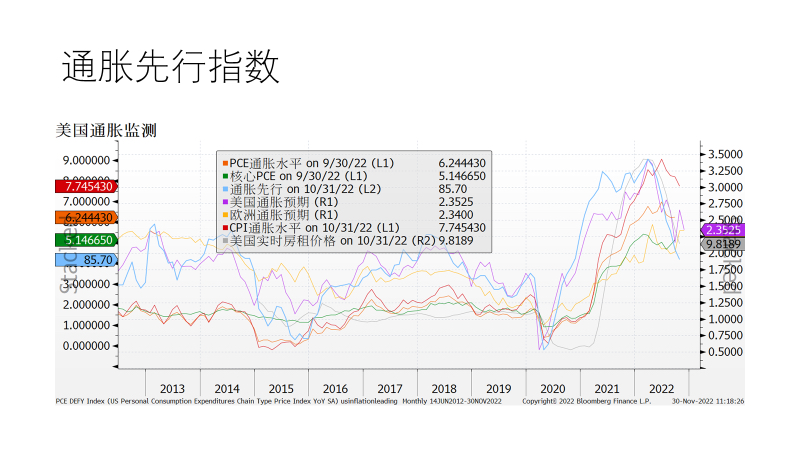Click the Bloomberg Finance L.P. copyright text
Viewport: 800px width, 450px height.
[587, 402]
